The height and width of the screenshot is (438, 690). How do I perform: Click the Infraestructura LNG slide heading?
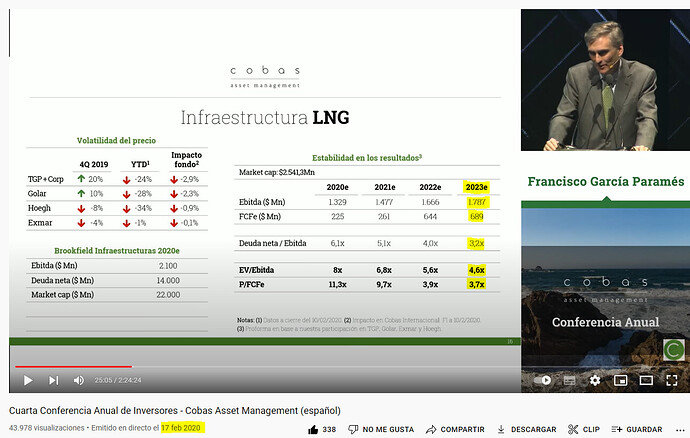pos(265,118)
